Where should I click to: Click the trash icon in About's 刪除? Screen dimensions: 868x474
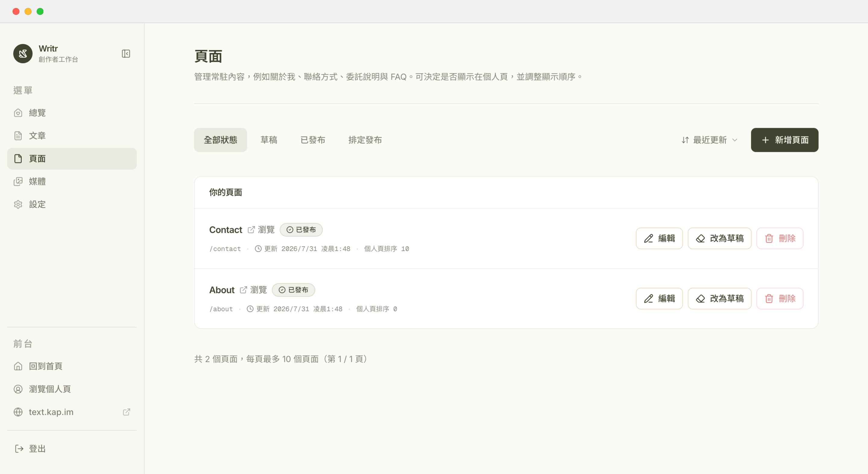click(x=769, y=299)
